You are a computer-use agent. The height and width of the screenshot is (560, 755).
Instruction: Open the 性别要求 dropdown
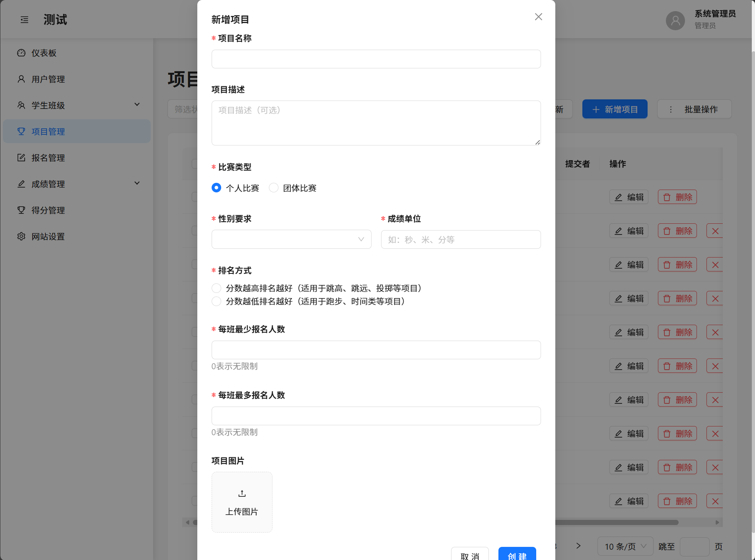point(291,239)
